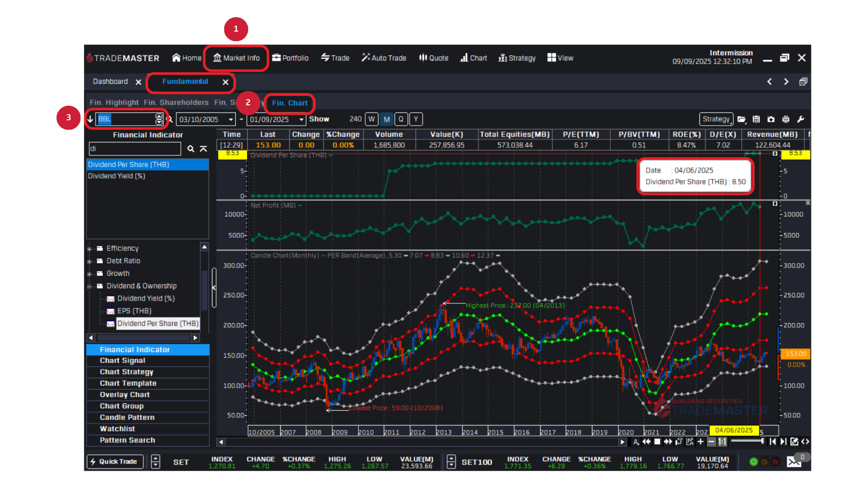Select Dividend Yield (%) in results list
Image resolution: width=868 pixels, height=488 pixels.
tap(117, 176)
